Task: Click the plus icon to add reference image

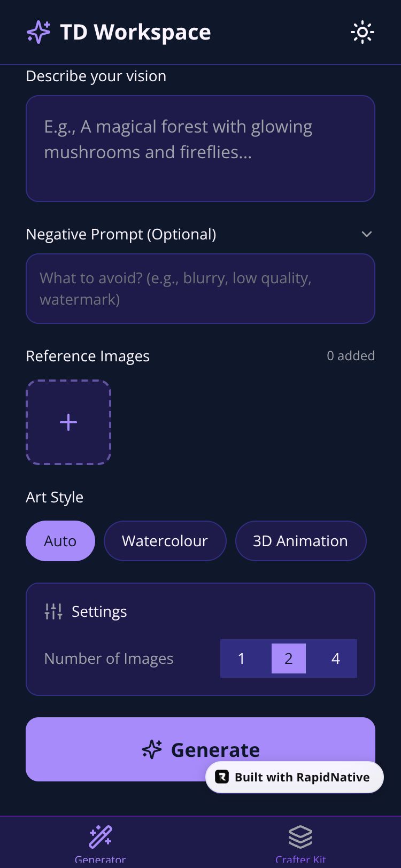Action: coord(68,422)
